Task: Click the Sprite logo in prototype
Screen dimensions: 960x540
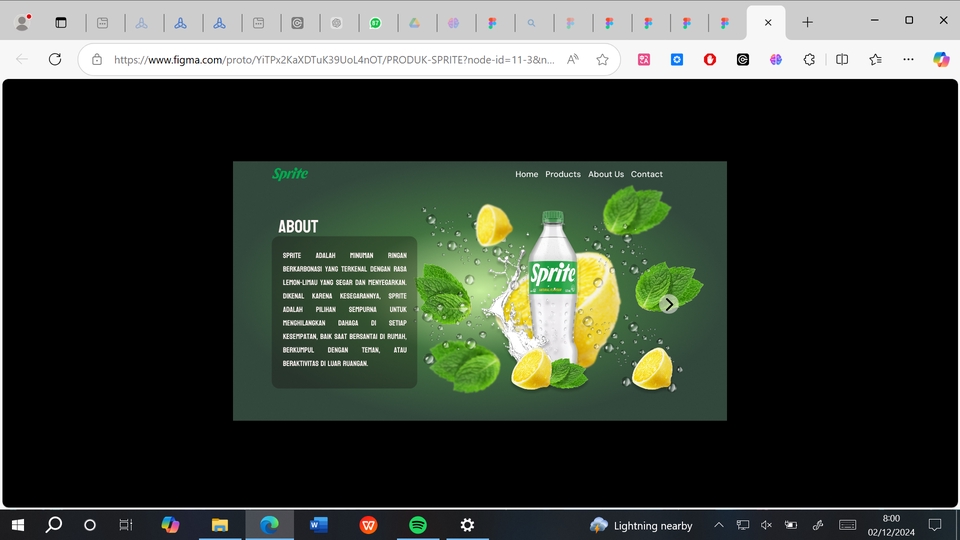Action: click(290, 174)
